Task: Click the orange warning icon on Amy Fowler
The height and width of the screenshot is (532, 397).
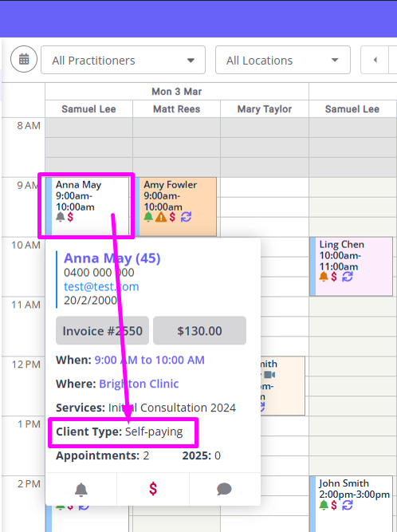Action: [x=161, y=217]
